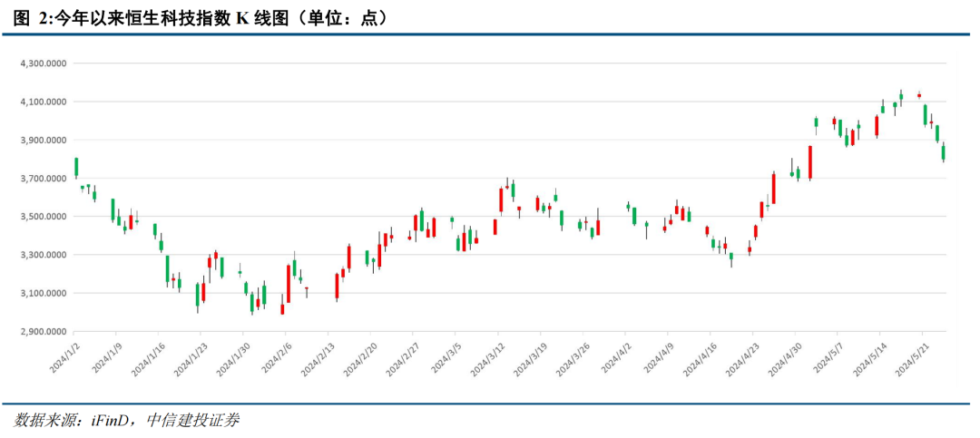Viewport: 980px width, 438px height.
Task: Click the chart title text 图 2
Action: pyautogui.click(x=30, y=19)
